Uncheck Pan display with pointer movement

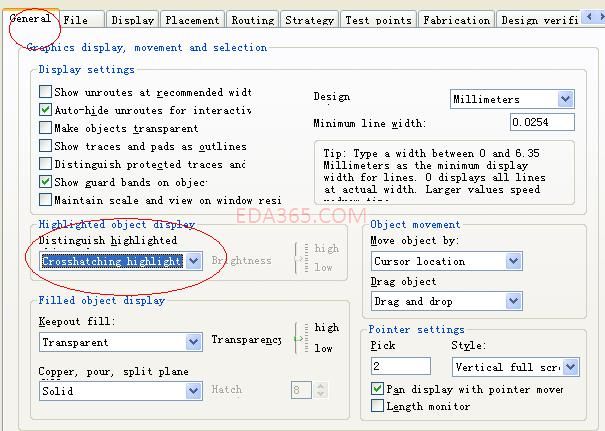(377, 389)
